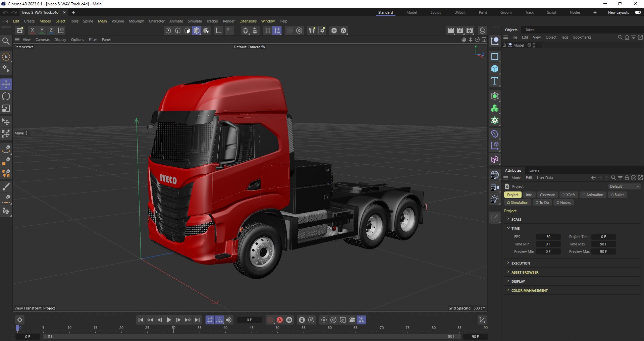Select the Bullet project tab
644x341 pixels.
pos(618,195)
